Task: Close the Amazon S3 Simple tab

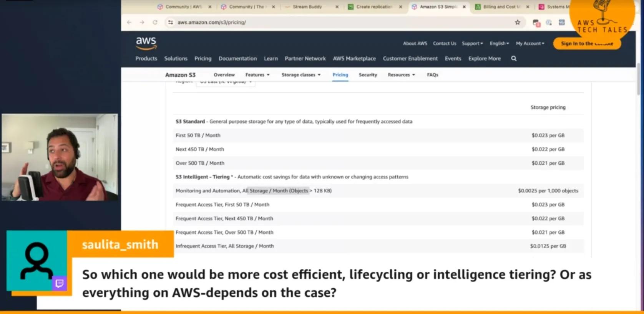Action: point(464,7)
